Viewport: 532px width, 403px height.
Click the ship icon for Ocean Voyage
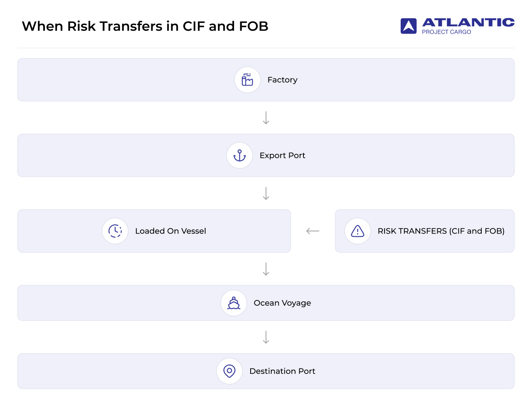point(234,303)
